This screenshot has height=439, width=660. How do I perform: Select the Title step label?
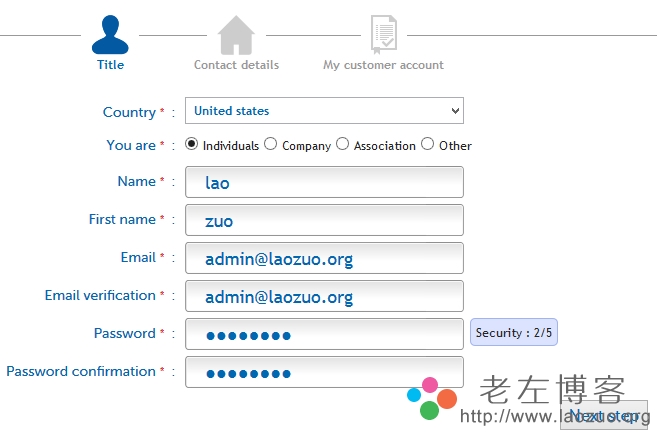110,65
